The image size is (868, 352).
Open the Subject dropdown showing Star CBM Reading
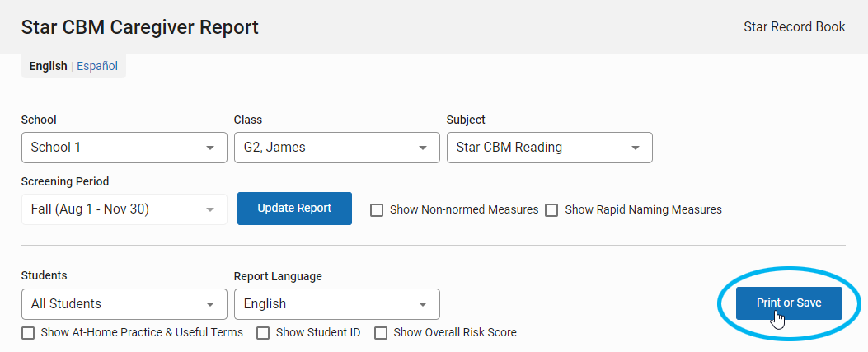point(550,148)
